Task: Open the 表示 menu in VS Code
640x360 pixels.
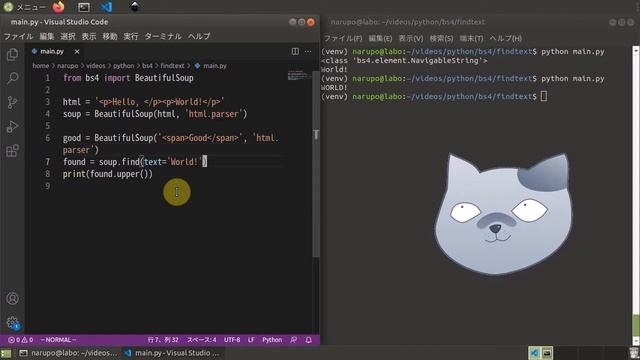Action: click(89, 36)
